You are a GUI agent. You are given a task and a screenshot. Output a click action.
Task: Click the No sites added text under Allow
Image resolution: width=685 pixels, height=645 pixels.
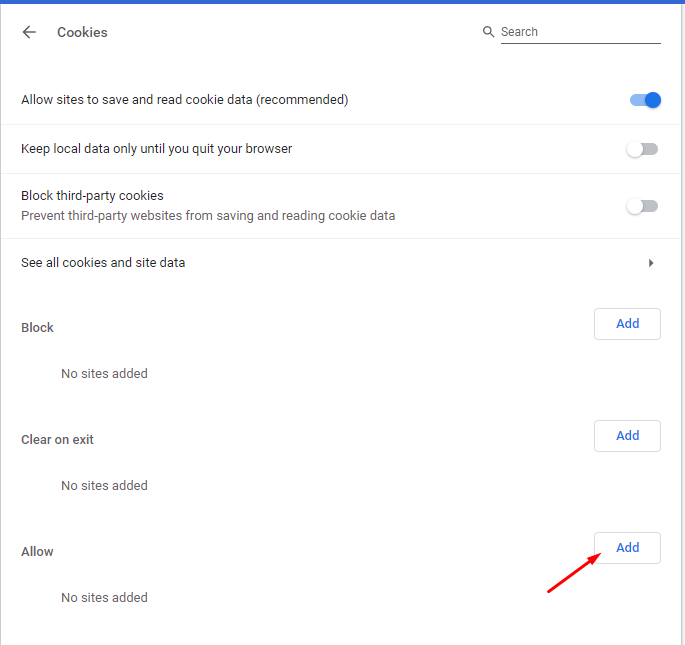pos(104,598)
